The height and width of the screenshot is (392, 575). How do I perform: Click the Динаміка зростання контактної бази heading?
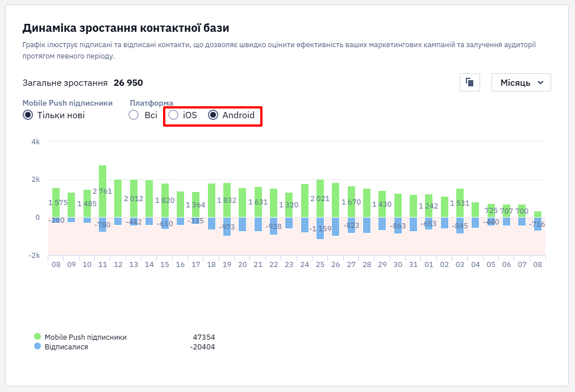point(126,28)
